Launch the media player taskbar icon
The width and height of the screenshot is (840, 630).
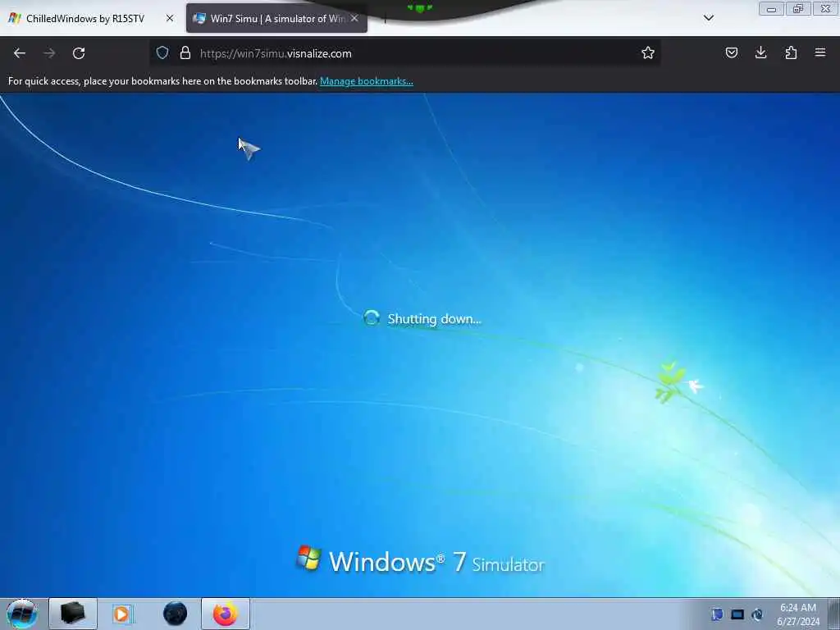click(x=121, y=614)
